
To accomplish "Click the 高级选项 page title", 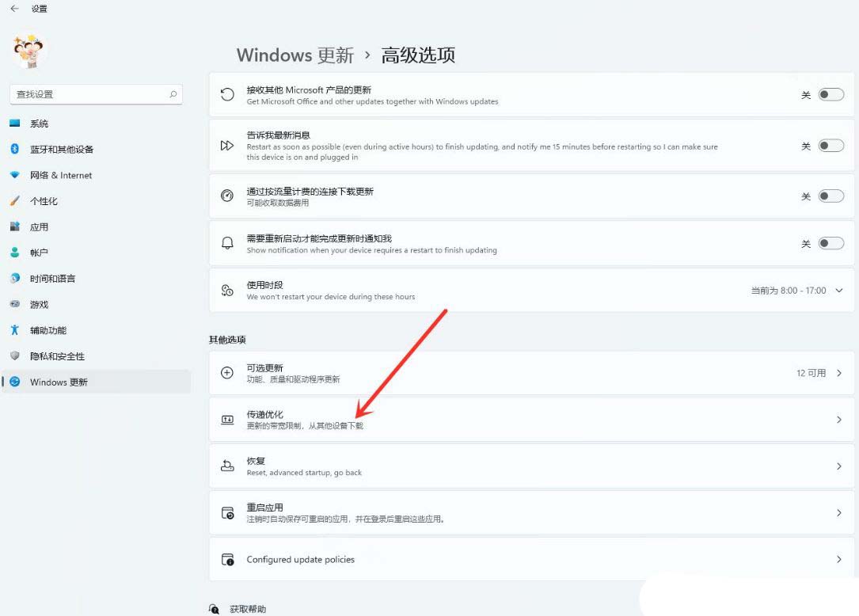I will 418,55.
